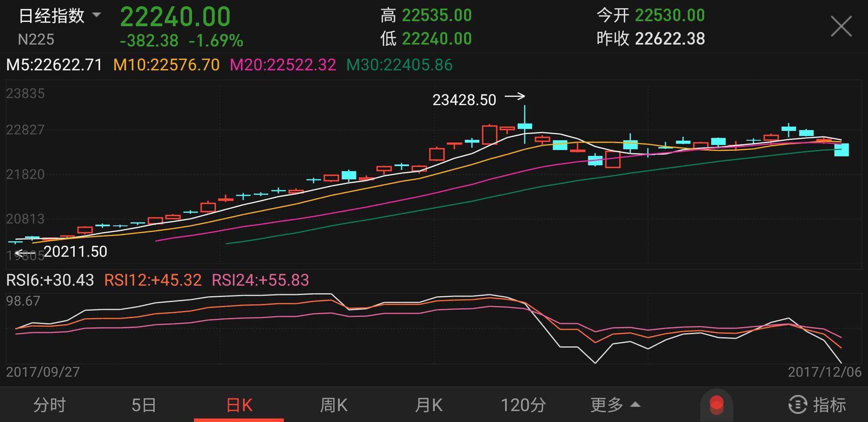
Task: Toggle the RSI12 indicator line
Action: 153,280
